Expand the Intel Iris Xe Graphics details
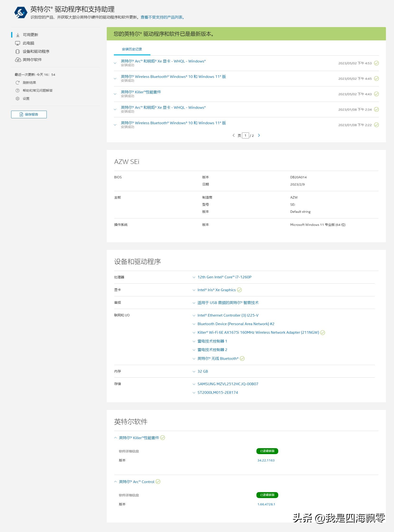This screenshot has height=532, width=394. click(x=194, y=290)
